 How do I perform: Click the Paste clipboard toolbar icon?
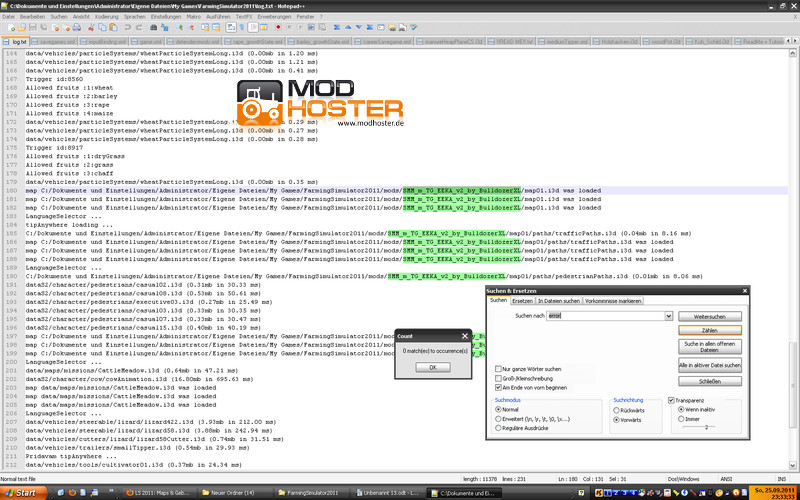[113, 28]
